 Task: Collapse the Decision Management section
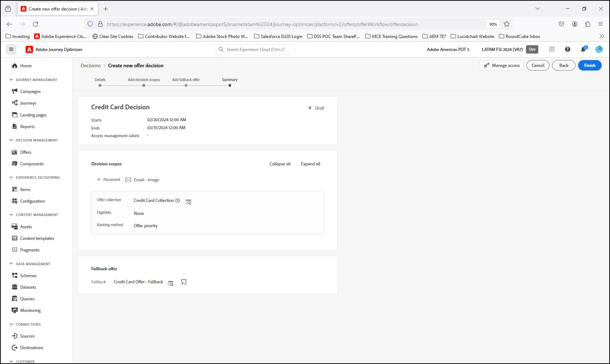(11, 140)
